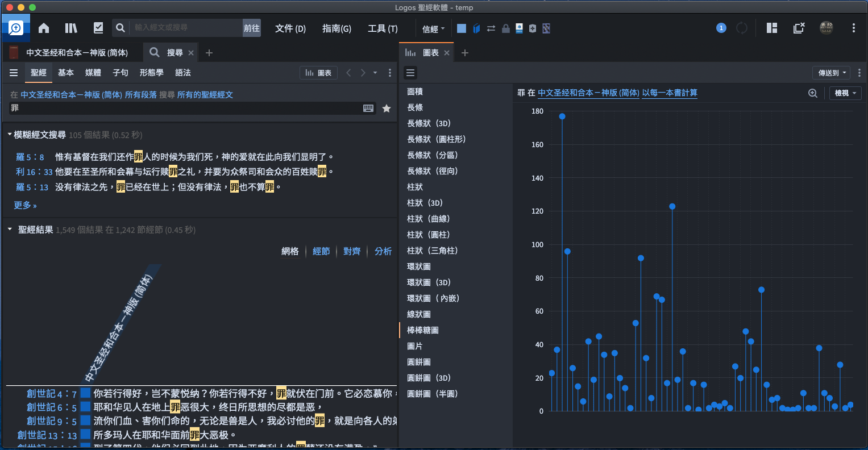Image resolution: width=868 pixels, height=450 pixels.
Task: Click the light blue square shortcut icon
Action: (x=462, y=28)
